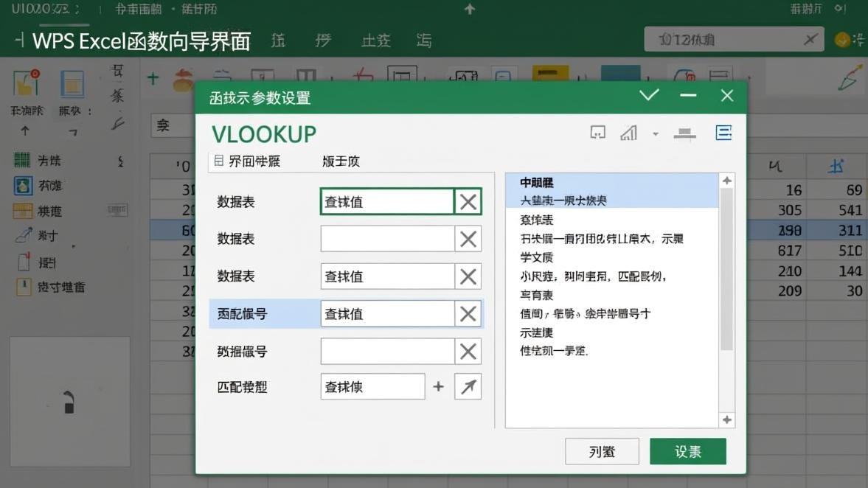Click the blue-framed page icon in left panel

click(x=72, y=84)
